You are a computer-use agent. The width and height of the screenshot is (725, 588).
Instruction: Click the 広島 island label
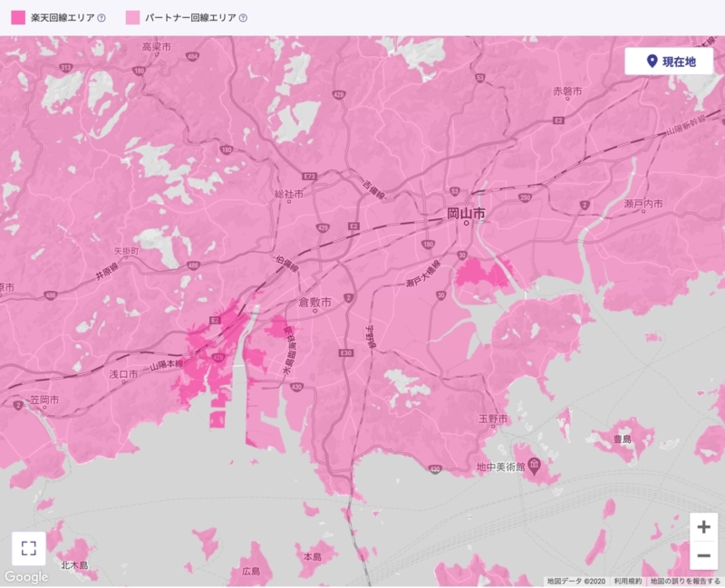(251, 571)
